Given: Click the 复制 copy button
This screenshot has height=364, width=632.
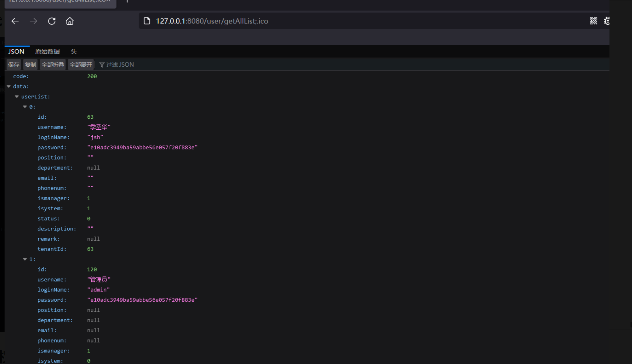Looking at the screenshot, I should click(x=30, y=65).
